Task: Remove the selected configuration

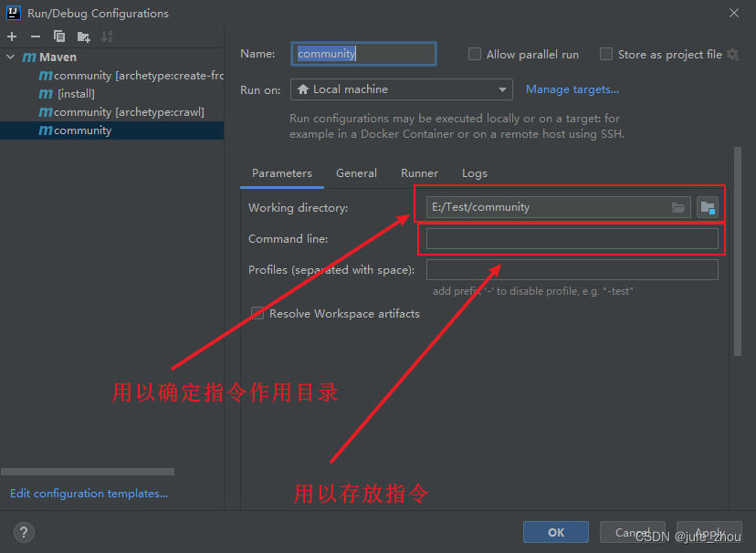Action: point(36,37)
